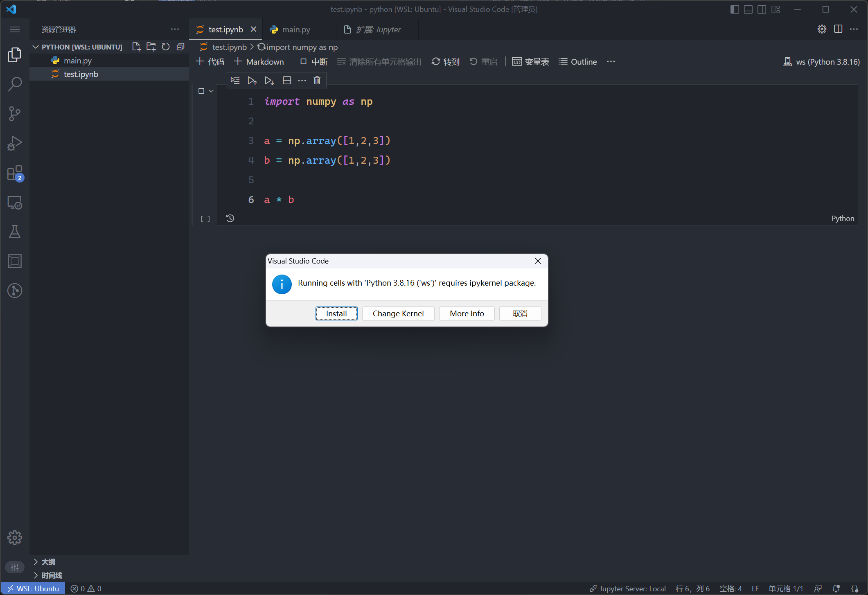Click Change Kernel button in dialog
The width and height of the screenshot is (868, 595).
point(398,313)
